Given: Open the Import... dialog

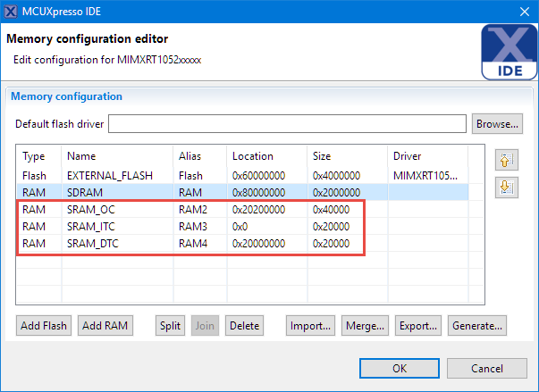Looking at the screenshot, I should click(x=311, y=326).
